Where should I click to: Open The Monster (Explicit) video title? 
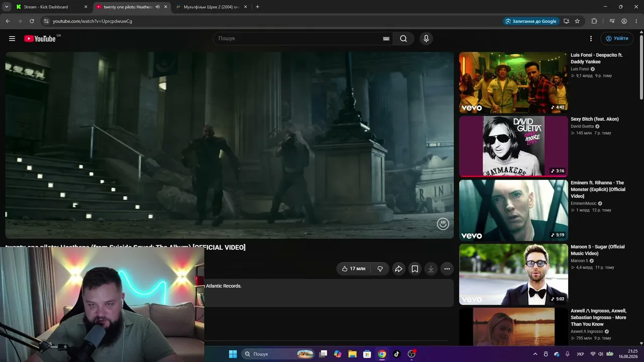pos(598,190)
